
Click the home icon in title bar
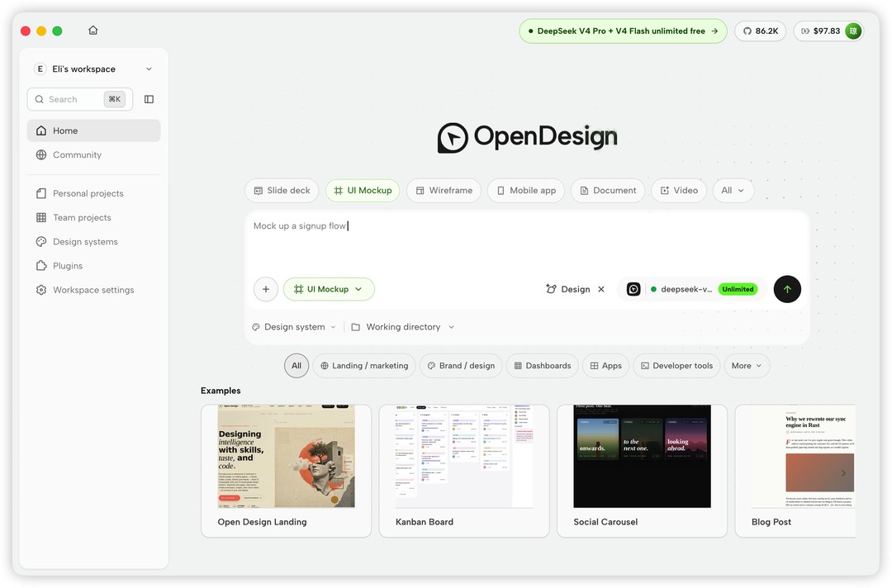[x=93, y=30]
